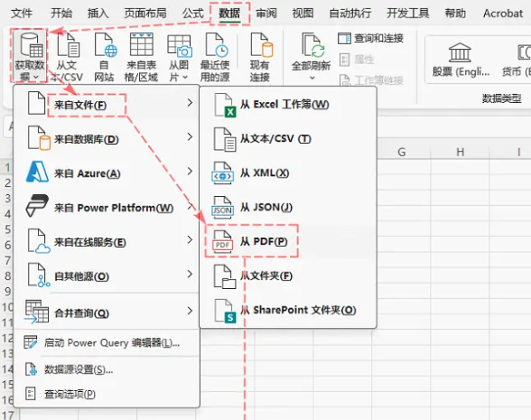Switch to the 开始 tab
This screenshot has width=531, height=420.
click(61, 14)
